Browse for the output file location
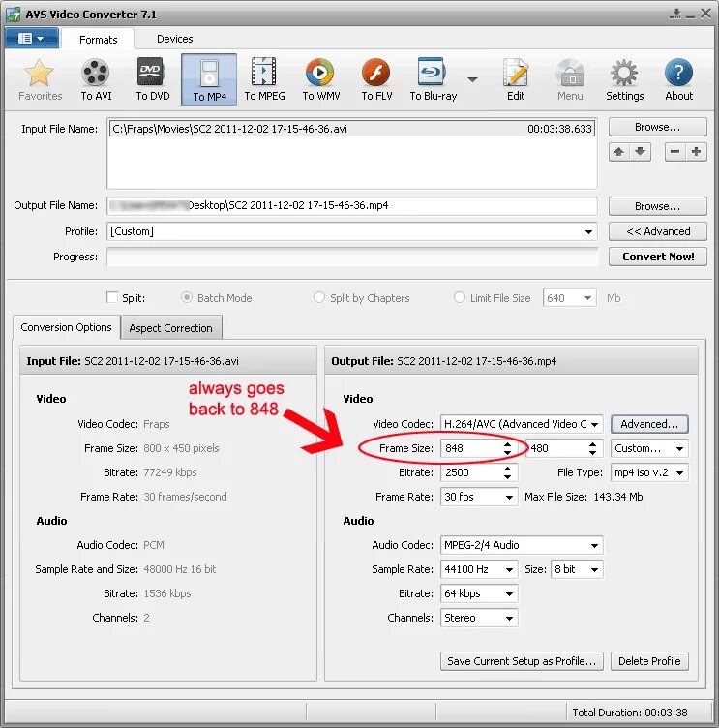This screenshot has width=719, height=728. (x=658, y=206)
